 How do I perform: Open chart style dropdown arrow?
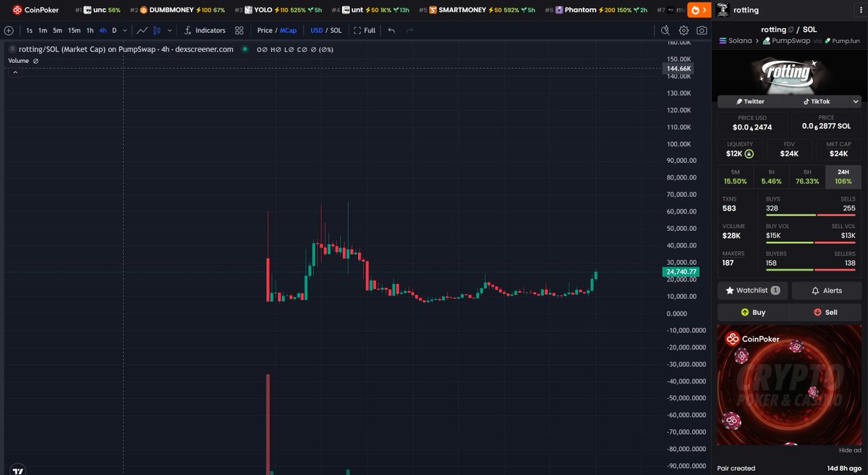(170, 30)
